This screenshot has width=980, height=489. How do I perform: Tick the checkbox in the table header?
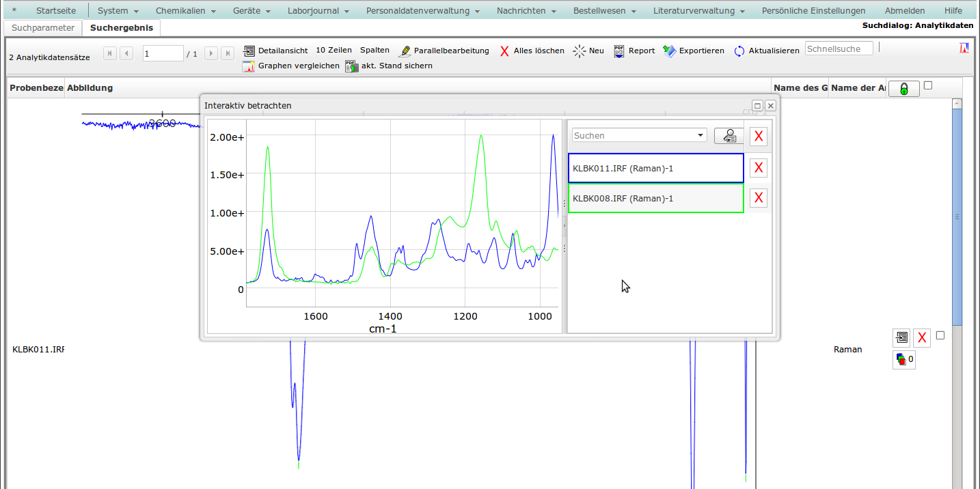[927, 86]
